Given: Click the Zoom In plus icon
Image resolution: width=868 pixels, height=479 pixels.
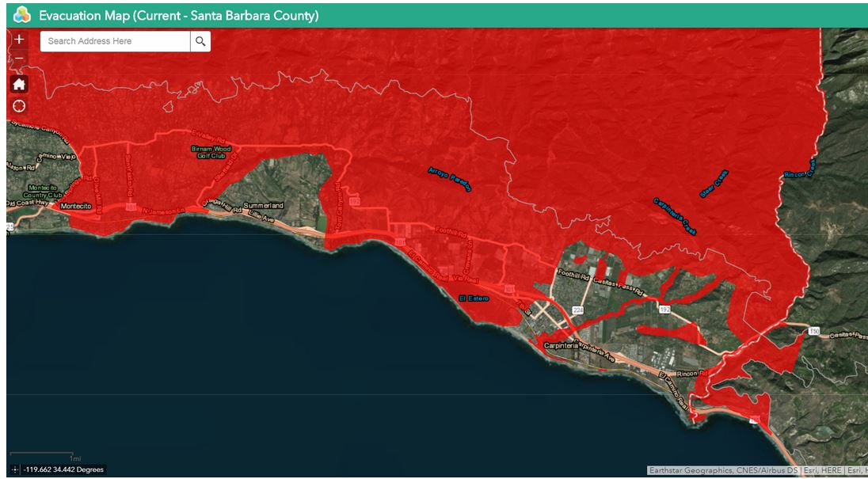Looking at the screenshot, I should [17, 38].
